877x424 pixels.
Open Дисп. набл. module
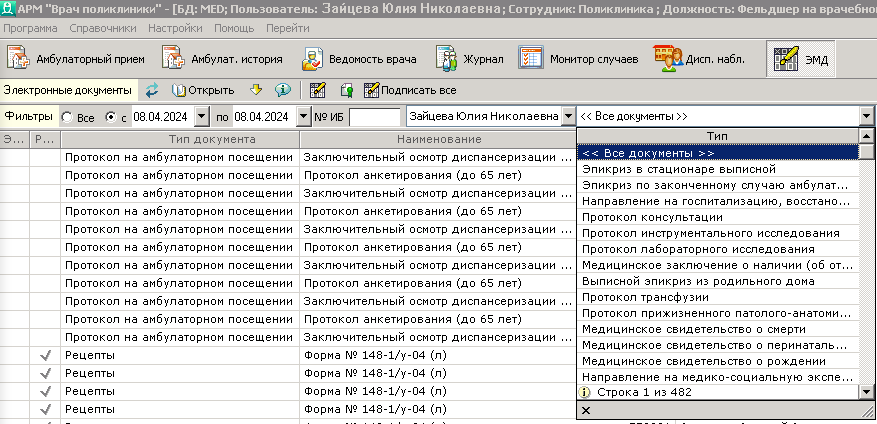coord(699,59)
